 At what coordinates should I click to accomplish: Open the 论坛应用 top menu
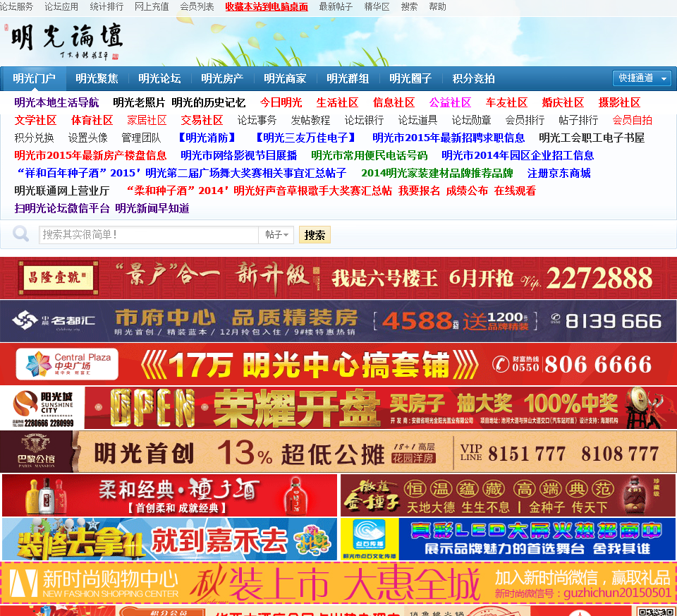[61, 6]
